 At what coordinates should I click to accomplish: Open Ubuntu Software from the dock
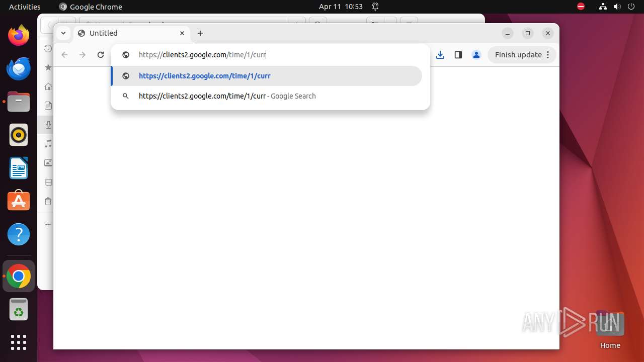(x=19, y=201)
